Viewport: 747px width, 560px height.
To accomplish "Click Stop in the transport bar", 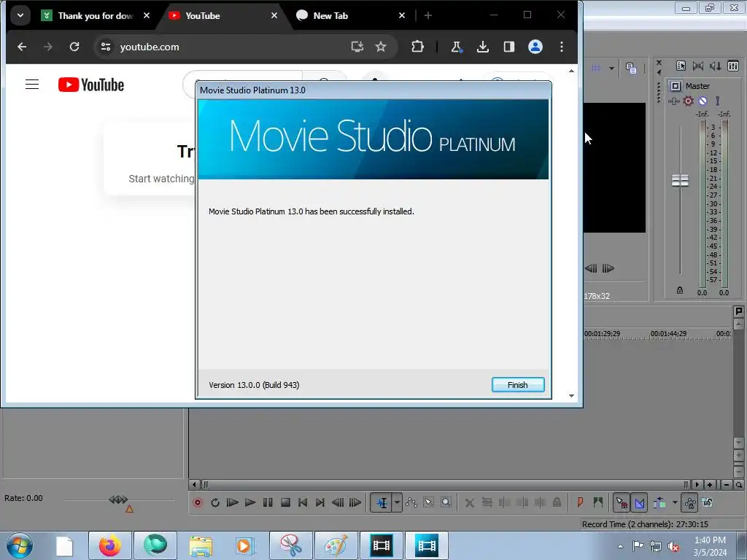I will (285, 502).
